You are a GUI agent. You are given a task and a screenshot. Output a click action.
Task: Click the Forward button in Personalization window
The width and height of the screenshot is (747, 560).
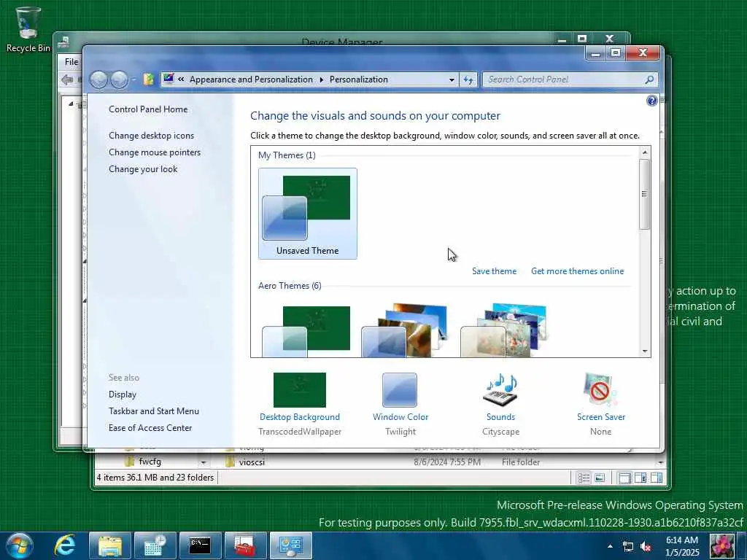point(119,79)
